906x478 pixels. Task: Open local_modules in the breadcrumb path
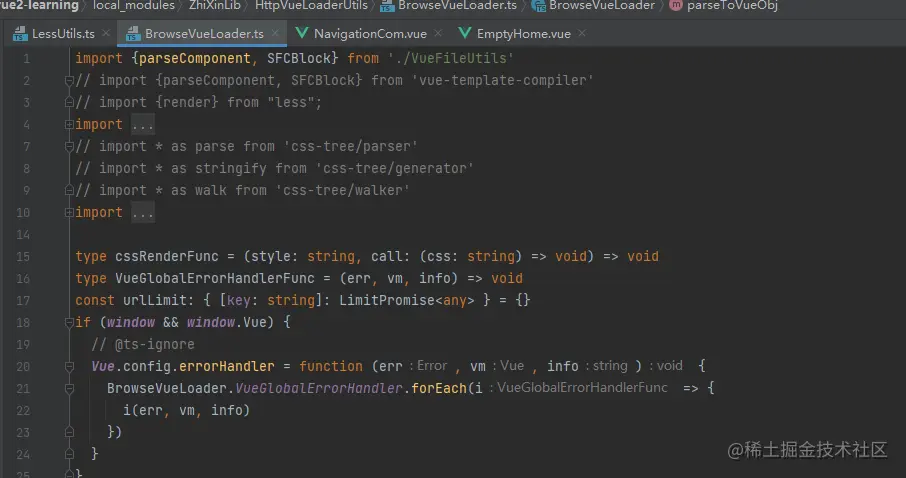point(133,5)
